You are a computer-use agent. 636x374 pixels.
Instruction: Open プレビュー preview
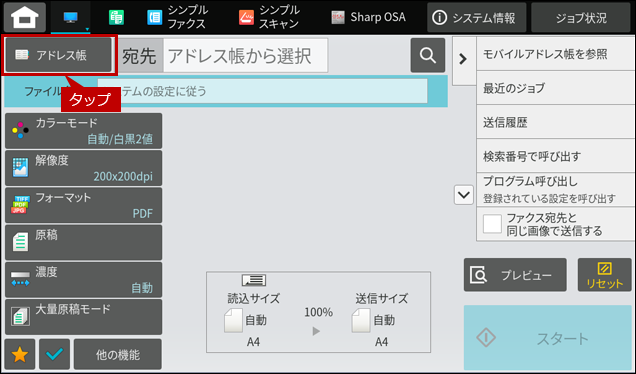pyautogui.click(x=515, y=275)
